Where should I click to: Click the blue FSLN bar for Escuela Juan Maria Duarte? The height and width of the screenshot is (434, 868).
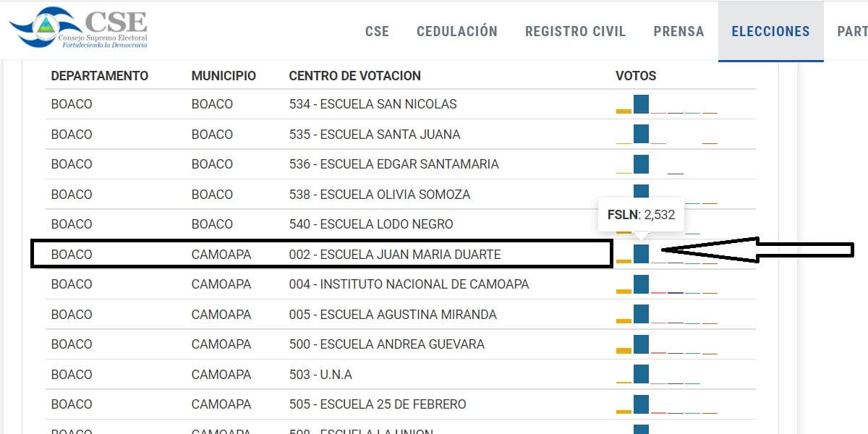click(641, 254)
